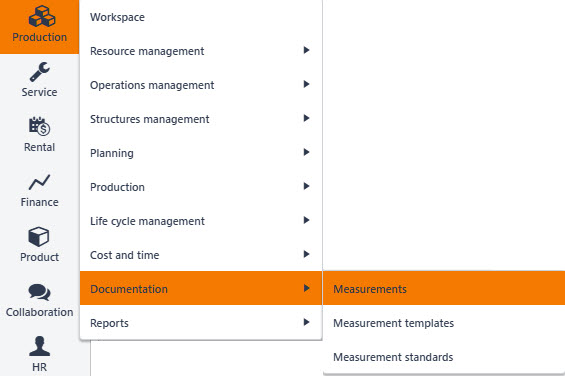Select Measurements in Documentation submenu

tap(444, 288)
